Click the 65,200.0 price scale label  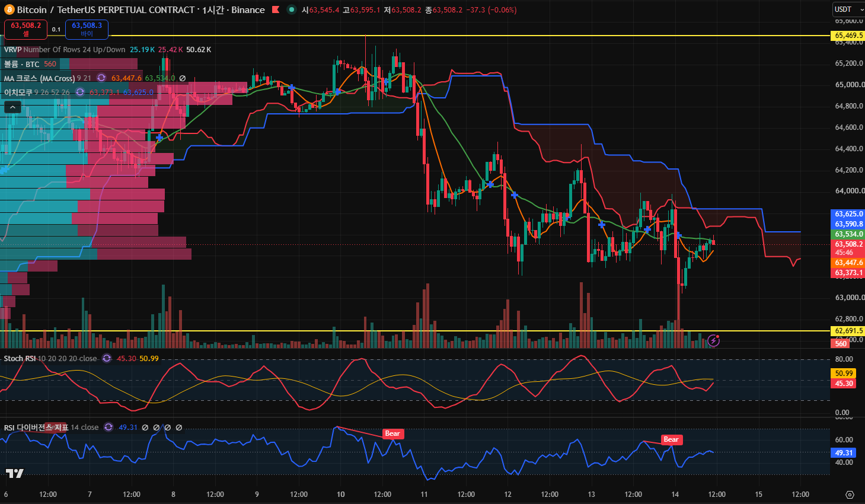pyautogui.click(x=849, y=63)
